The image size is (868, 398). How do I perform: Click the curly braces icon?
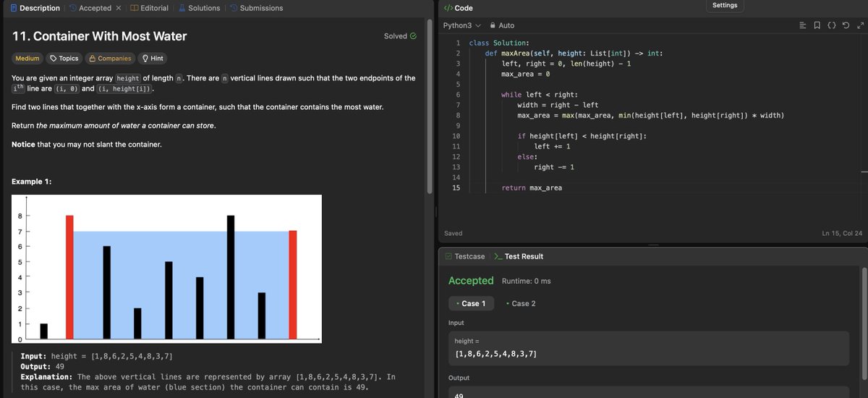click(831, 25)
